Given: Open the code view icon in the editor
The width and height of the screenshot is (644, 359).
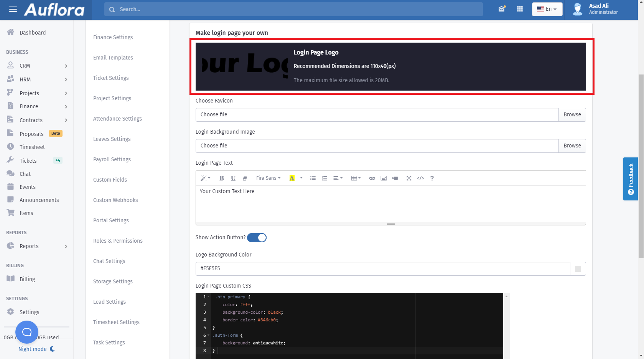Looking at the screenshot, I should point(420,178).
